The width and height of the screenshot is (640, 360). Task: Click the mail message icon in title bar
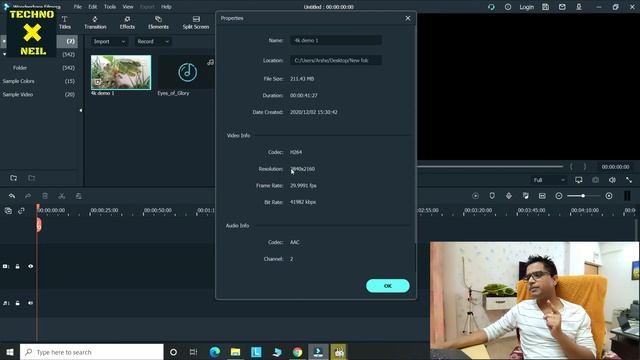pos(562,7)
